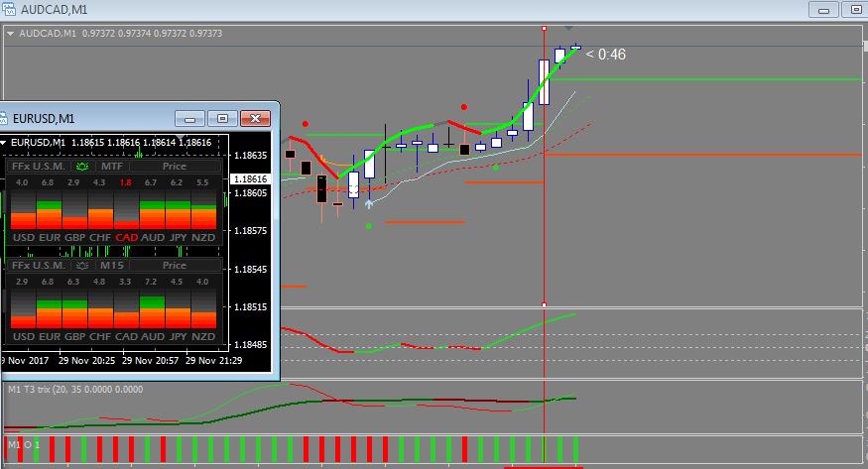Click FFx U.S.M. label in M15 panel

(x=39, y=266)
